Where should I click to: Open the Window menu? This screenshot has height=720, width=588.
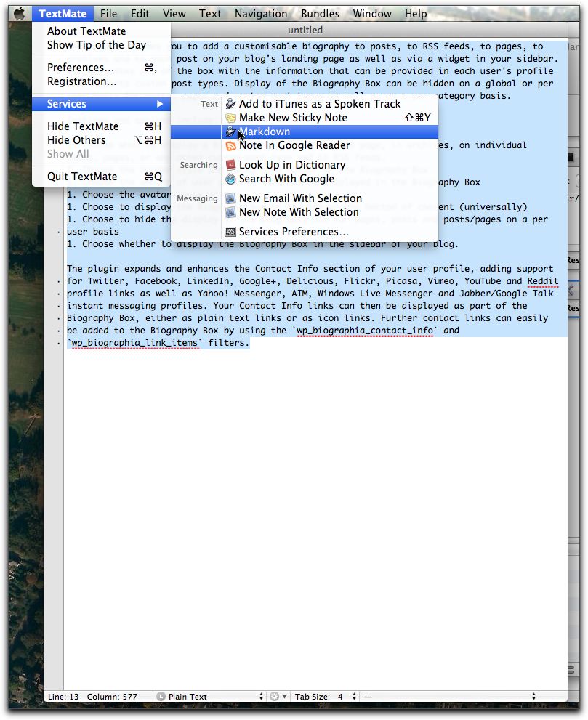tap(372, 14)
